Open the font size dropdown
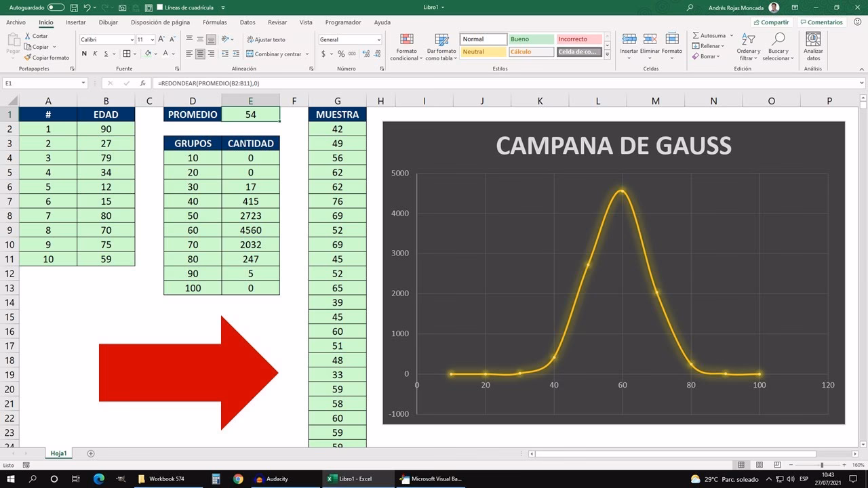Screen dimensions: 868x488 coord(151,39)
